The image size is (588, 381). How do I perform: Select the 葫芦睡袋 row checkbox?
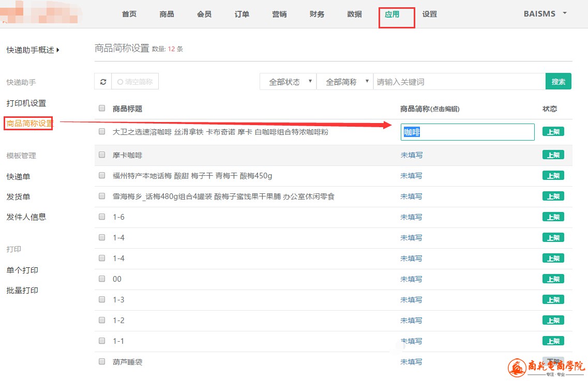(x=102, y=361)
